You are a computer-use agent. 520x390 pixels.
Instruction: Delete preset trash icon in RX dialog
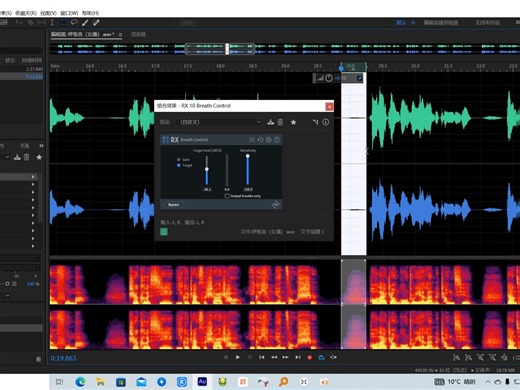click(280, 122)
